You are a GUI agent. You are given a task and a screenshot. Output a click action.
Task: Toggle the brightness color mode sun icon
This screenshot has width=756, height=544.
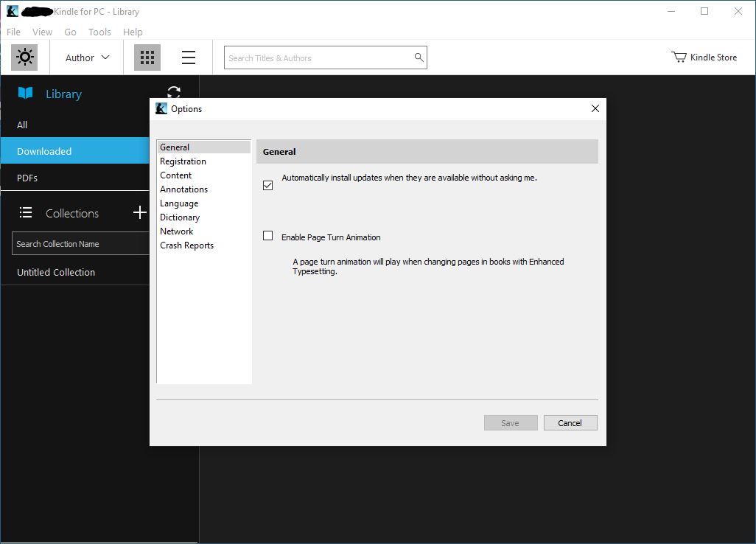pos(24,57)
